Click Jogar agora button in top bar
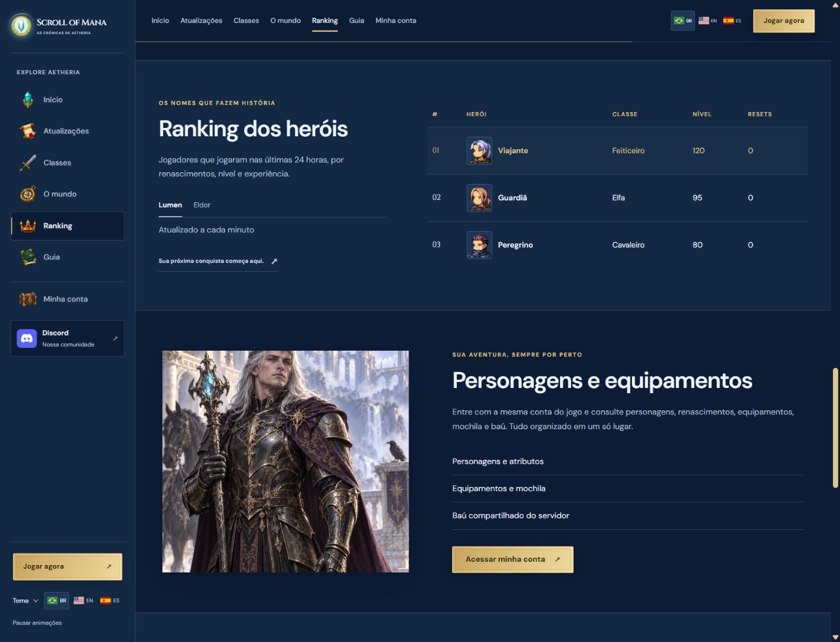 (x=784, y=21)
